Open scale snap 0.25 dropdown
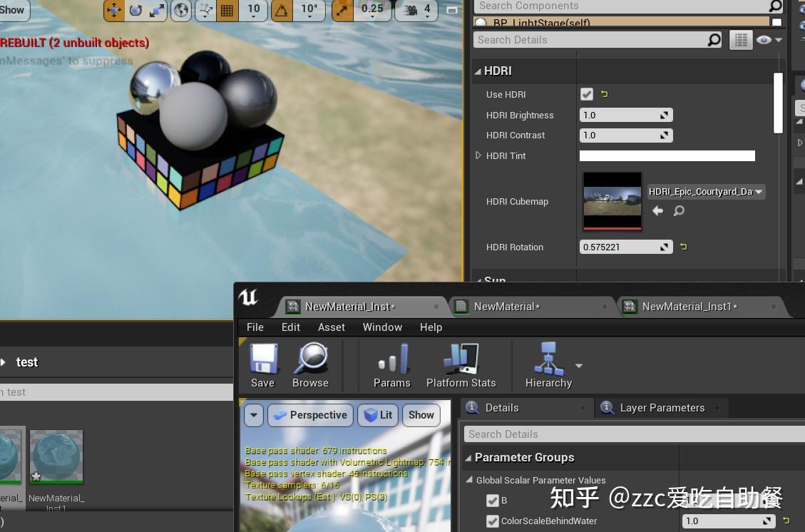 [x=372, y=10]
